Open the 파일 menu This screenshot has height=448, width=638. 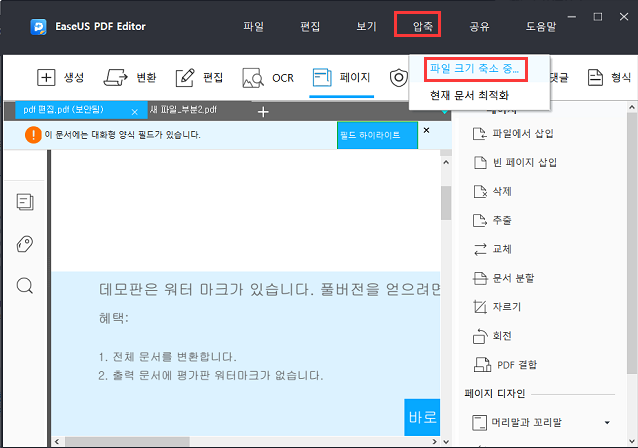253,26
